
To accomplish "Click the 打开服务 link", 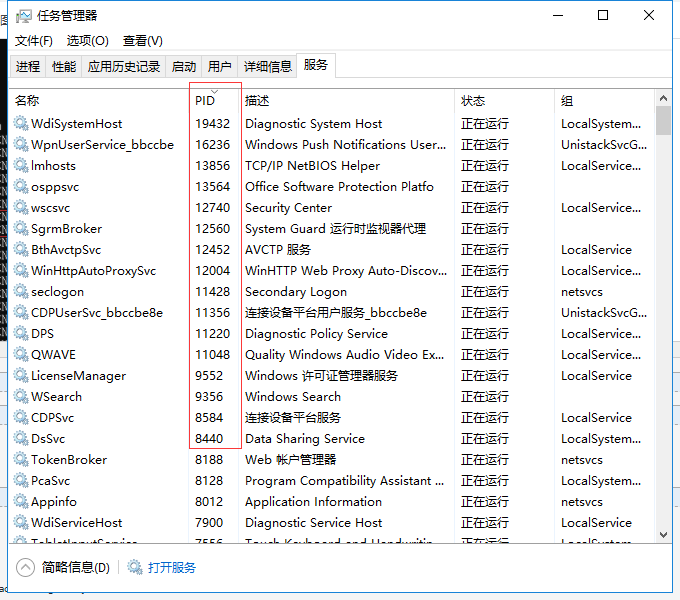I will pyautogui.click(x=172, y=567).
